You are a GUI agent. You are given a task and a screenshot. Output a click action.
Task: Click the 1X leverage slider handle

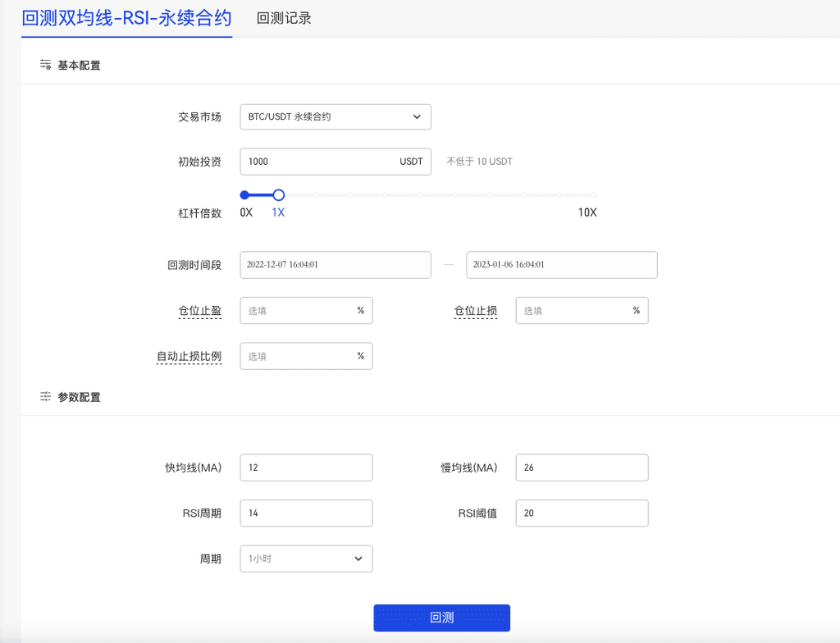279,195
